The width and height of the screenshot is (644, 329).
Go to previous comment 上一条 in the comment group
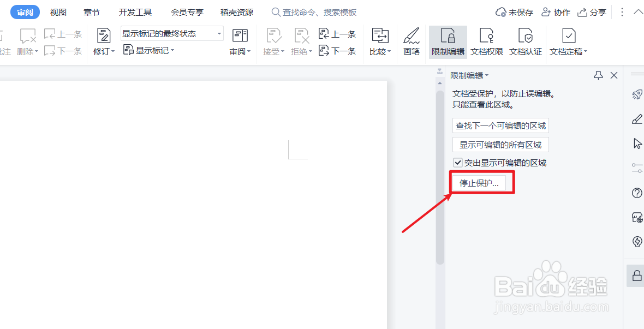[x=63, y=34]
